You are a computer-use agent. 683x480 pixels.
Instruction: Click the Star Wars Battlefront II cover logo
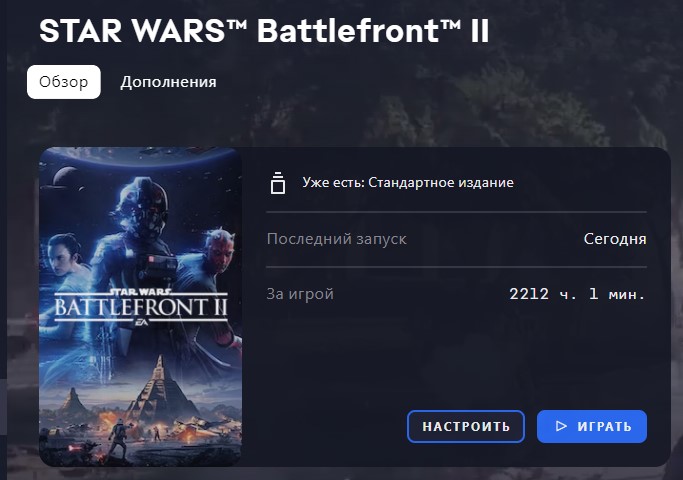[141, 305]
